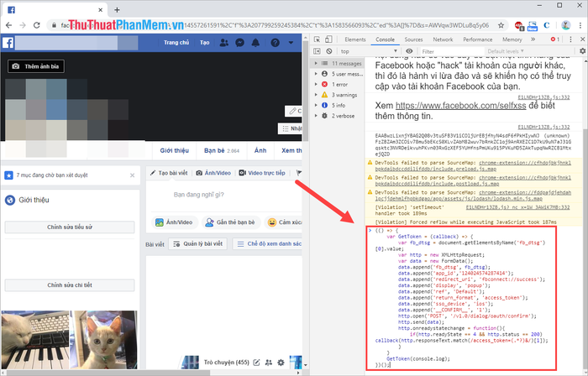This screenshot has height=376, width=588.
Task: Open a new browser tab
Action: [x=117, y=10]
